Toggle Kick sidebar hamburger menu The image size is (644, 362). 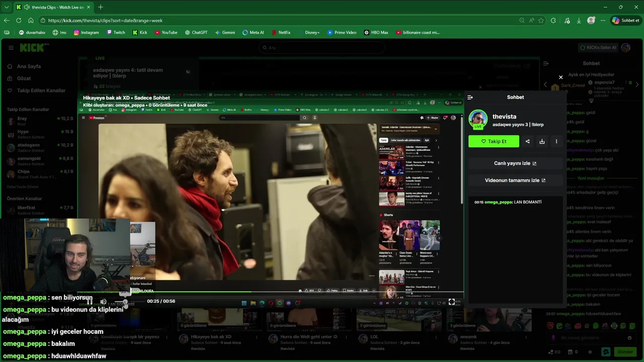(x=11, y=48)
